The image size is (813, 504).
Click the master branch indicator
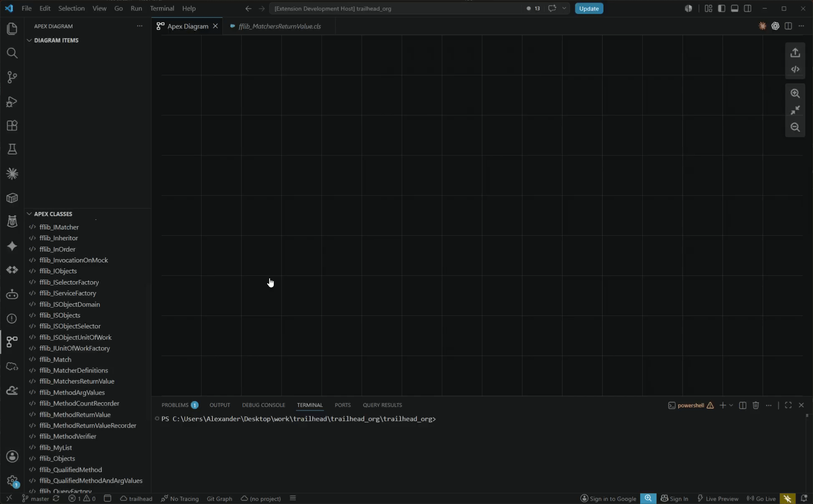[x=35, y=499]
